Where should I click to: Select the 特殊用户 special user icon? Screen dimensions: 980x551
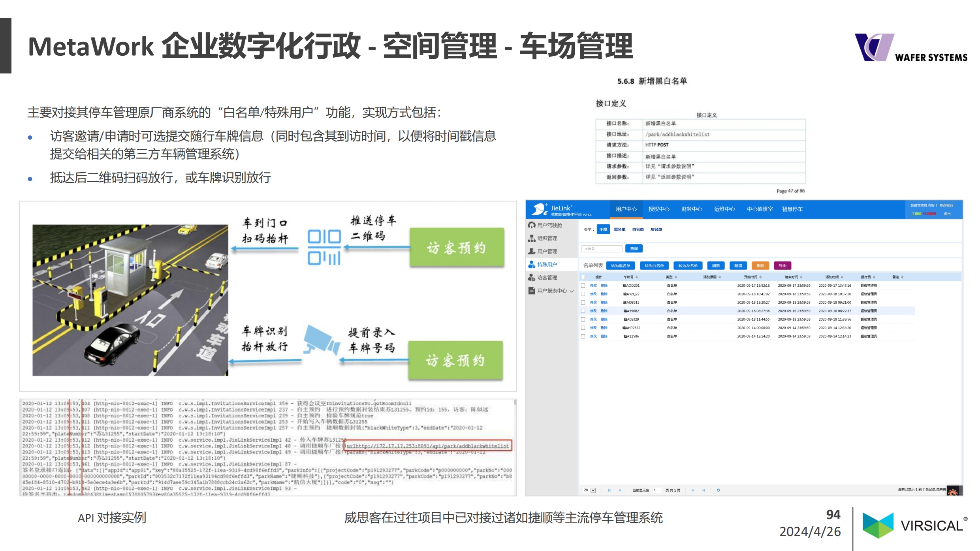532,264
